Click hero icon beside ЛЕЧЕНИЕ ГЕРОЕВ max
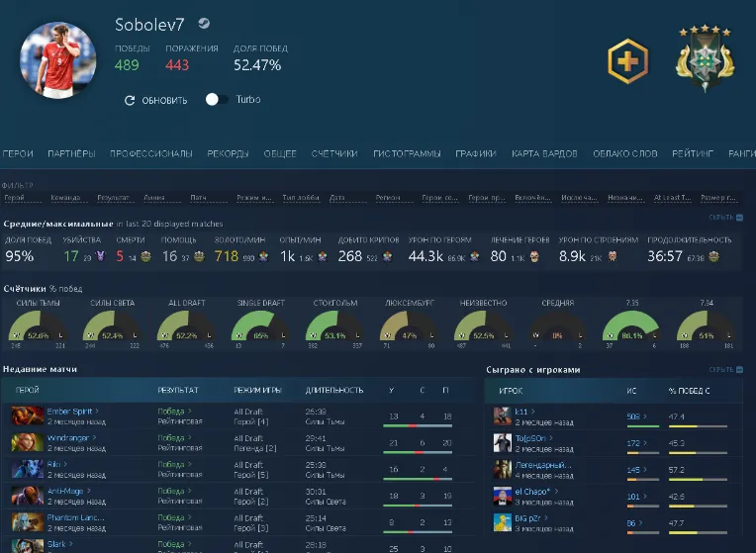756x553 pixels. [x=534, y=256]
